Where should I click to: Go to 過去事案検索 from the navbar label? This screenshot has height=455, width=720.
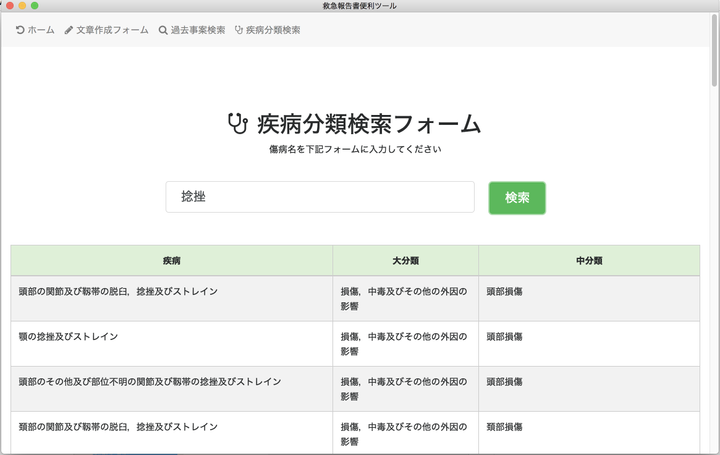pos(197,30)
